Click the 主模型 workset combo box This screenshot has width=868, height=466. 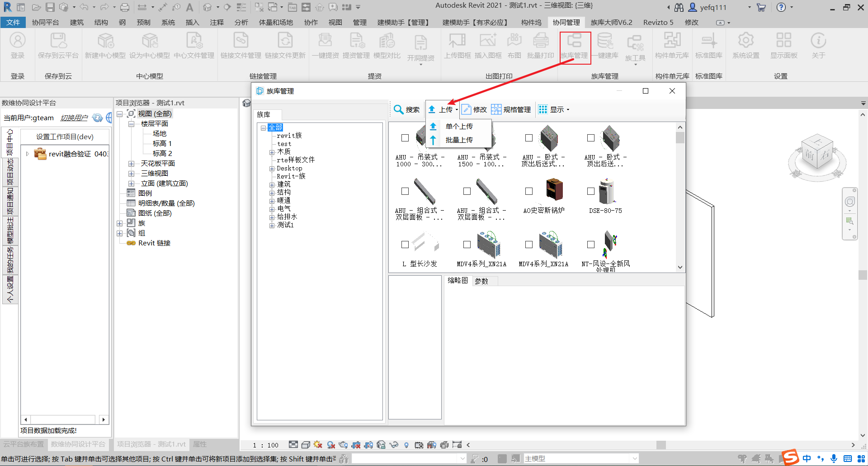pos(581,459)
